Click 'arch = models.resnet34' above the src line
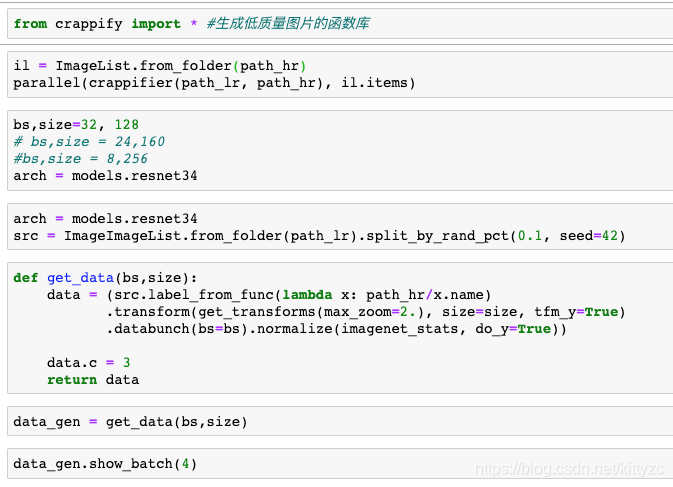This screenshot has width=673, height=487. [105, 218]
